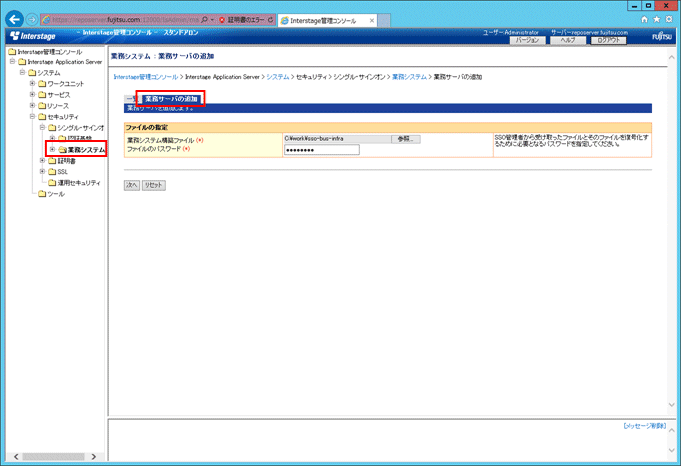Focus the ファイルのパスワード input field

tap(322, 150)
